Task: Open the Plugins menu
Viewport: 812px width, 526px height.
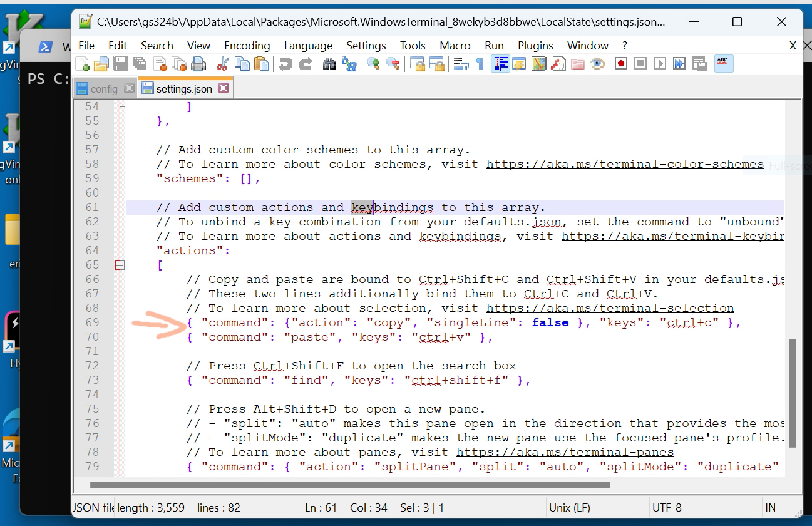Action: pyautogui.click(x=535, y=46)
